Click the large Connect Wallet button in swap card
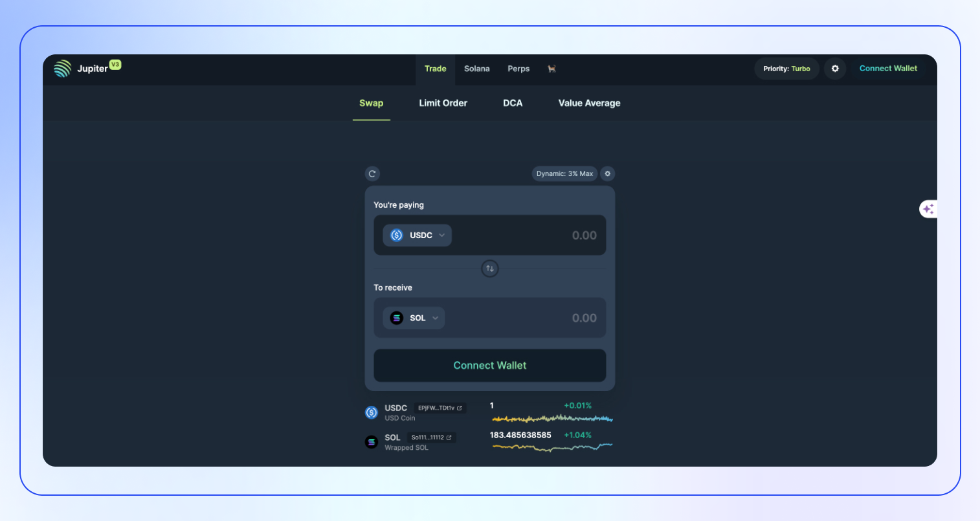The height and width of the screenshot is (521, 980). [x=490, y=366]
